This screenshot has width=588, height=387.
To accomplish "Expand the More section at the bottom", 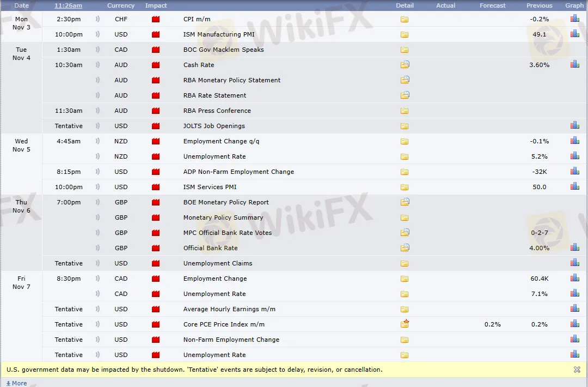I will (x=16, y=383).
